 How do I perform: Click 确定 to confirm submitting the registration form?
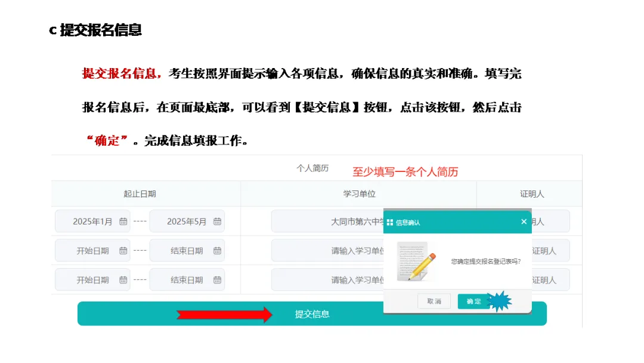point(474,301)
